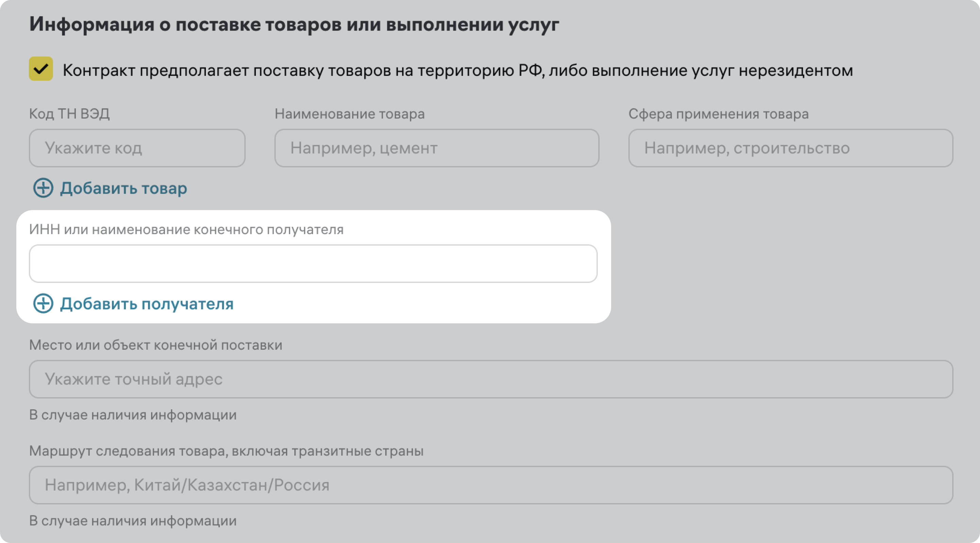The width and height of the screenshot is (980, 543).
Task: Click the Китай/Казахстан/Россия route field
Action: pyautogui.click(x=490, y=485)
